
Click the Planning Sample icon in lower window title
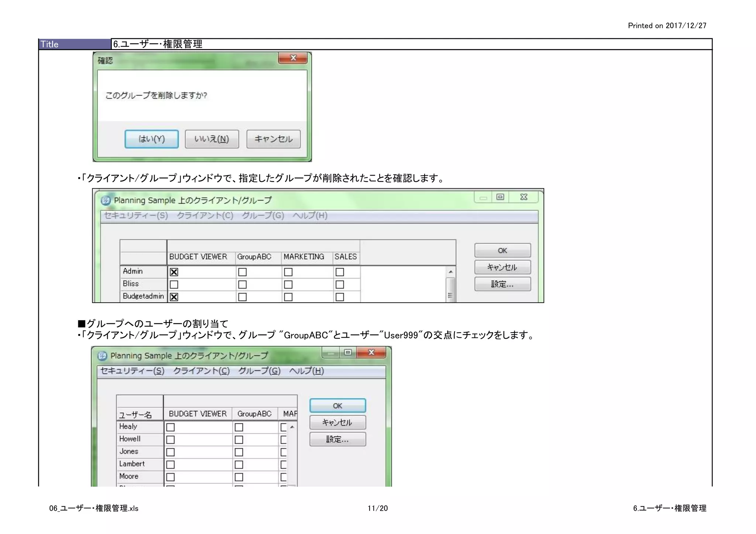point(102,356)
